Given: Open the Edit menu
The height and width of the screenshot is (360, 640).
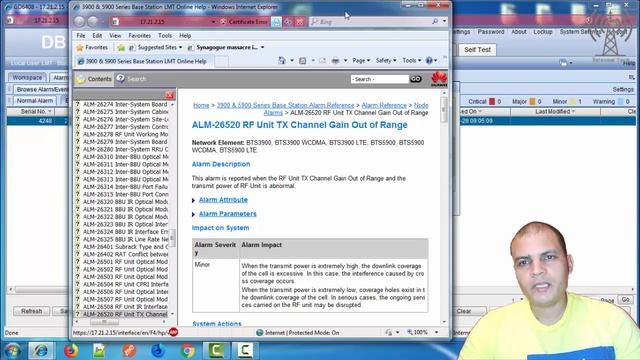Looking at the screenshot, I should [97, 36].
